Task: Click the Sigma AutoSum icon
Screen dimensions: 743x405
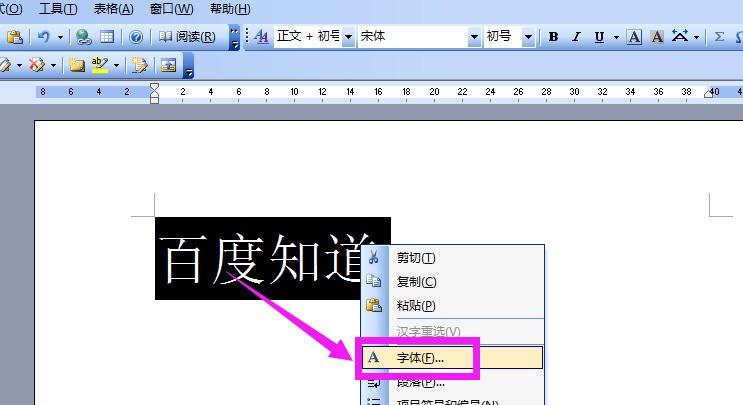Action: [719, 36]
